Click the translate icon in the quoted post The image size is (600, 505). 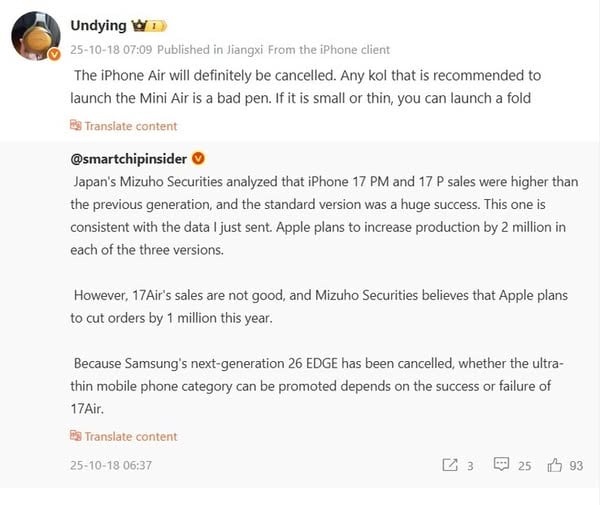coord(75,436)
